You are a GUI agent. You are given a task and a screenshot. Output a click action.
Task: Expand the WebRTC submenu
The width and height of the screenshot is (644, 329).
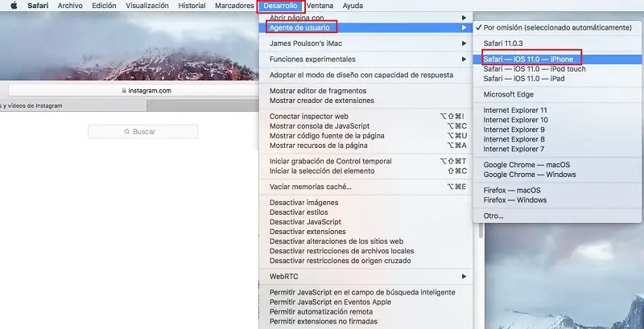point(366,277)
